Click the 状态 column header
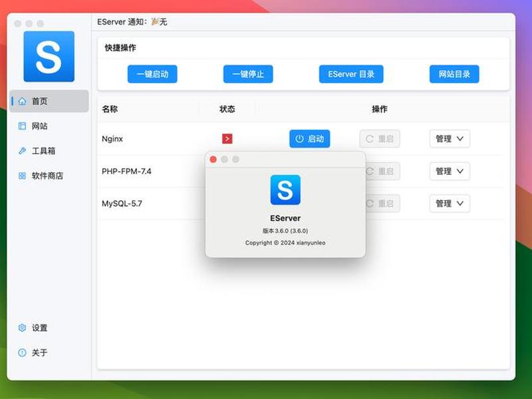Viewport: 532px width, 399px height. 227,109
